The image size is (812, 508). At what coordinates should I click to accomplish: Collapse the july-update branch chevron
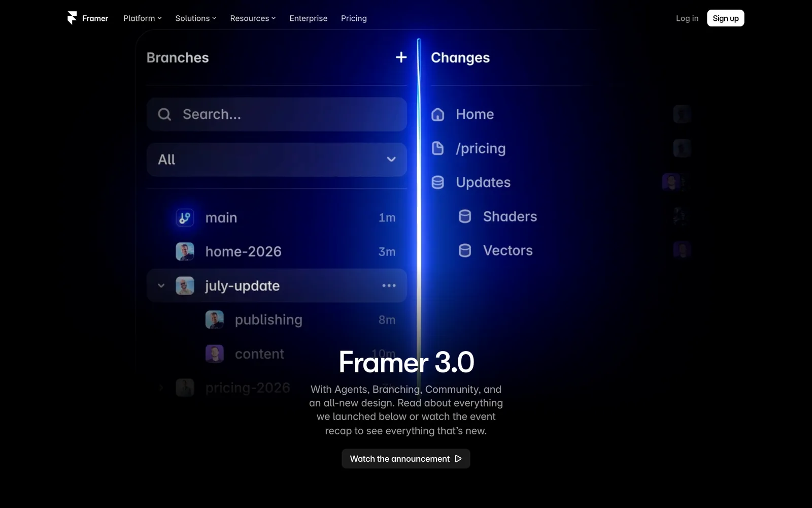[161, 285]
